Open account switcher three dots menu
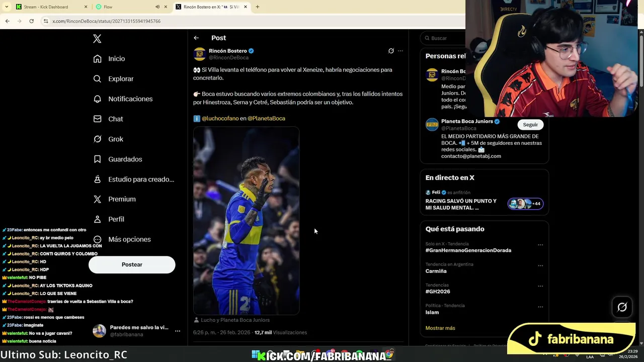This screenshot has width=644, height=362. [178, 331]
